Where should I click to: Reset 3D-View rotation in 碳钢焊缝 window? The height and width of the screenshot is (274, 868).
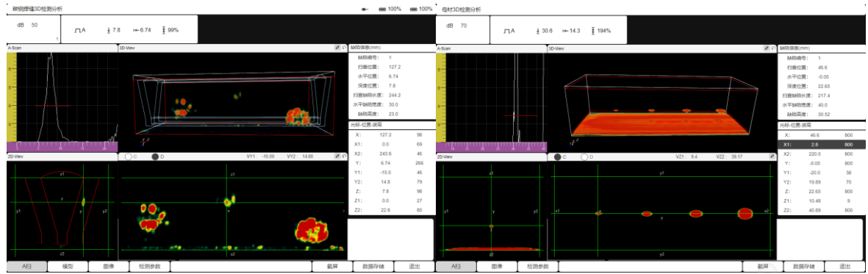tap(344, 48)
